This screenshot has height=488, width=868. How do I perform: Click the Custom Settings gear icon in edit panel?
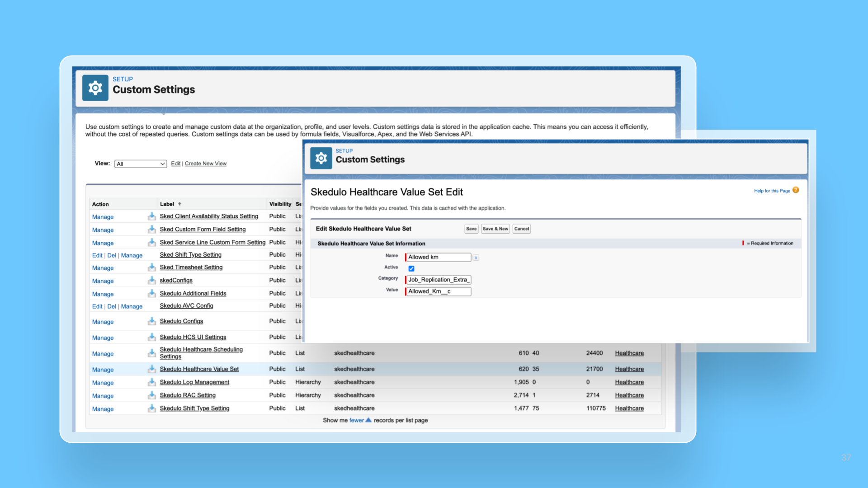[321, 158]
